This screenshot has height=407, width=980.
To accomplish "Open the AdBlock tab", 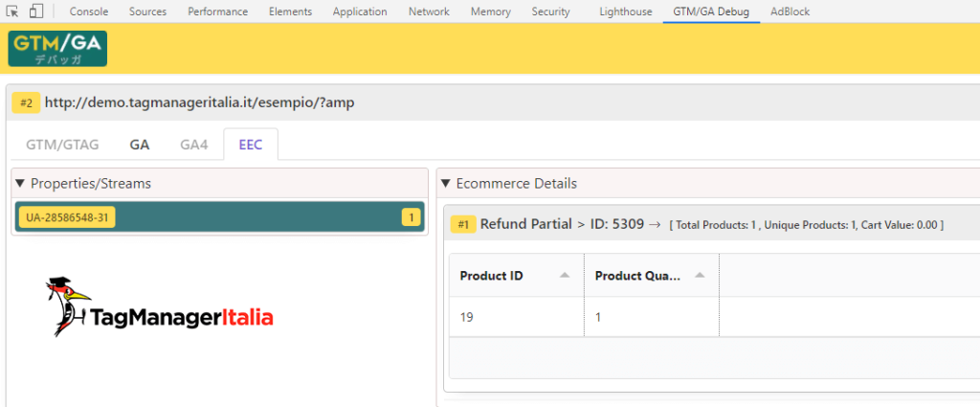I will (x=790, y=11).
